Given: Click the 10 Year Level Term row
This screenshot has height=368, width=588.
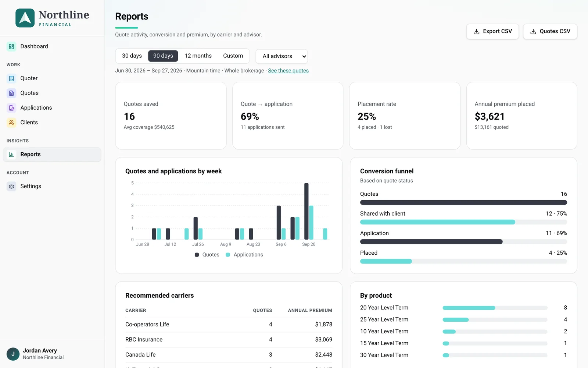Looking at the screenshot, I should (463, 332).
